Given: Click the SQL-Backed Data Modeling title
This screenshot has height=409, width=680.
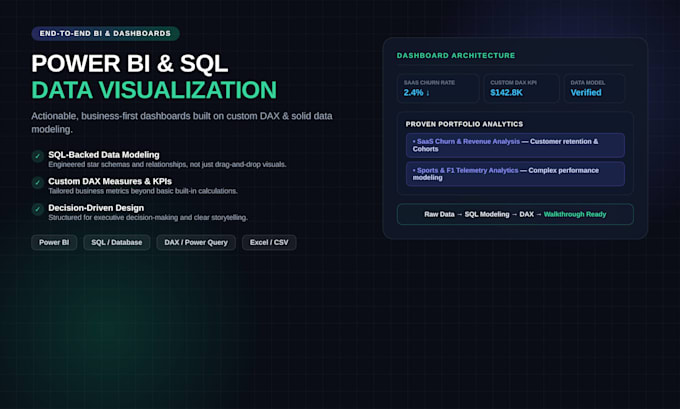Looking at the screenshot, I should (x=104, y=155).
